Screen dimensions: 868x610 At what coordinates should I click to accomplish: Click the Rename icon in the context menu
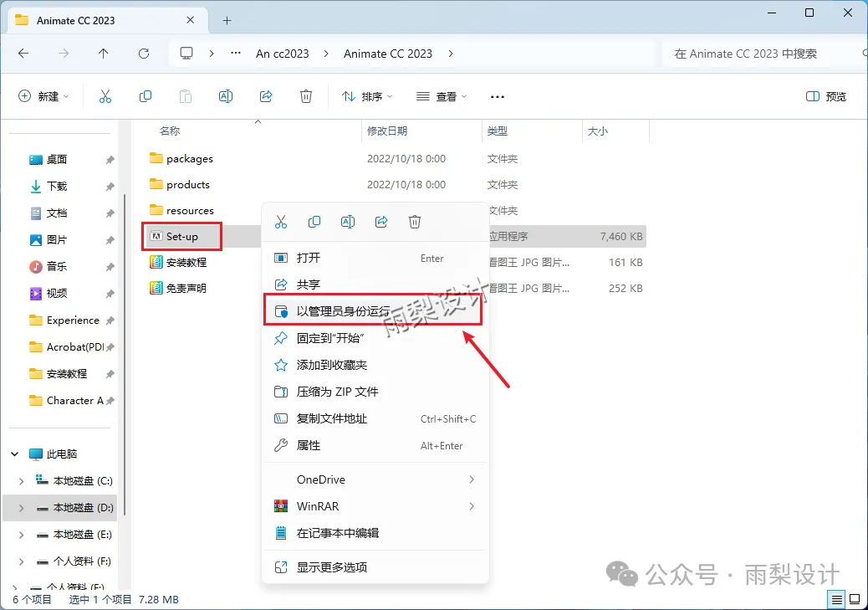pos(348,223)
